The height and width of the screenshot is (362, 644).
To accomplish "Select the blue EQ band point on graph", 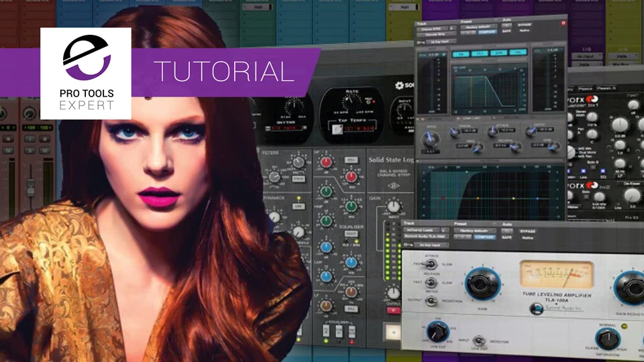I will click(537, 198).
